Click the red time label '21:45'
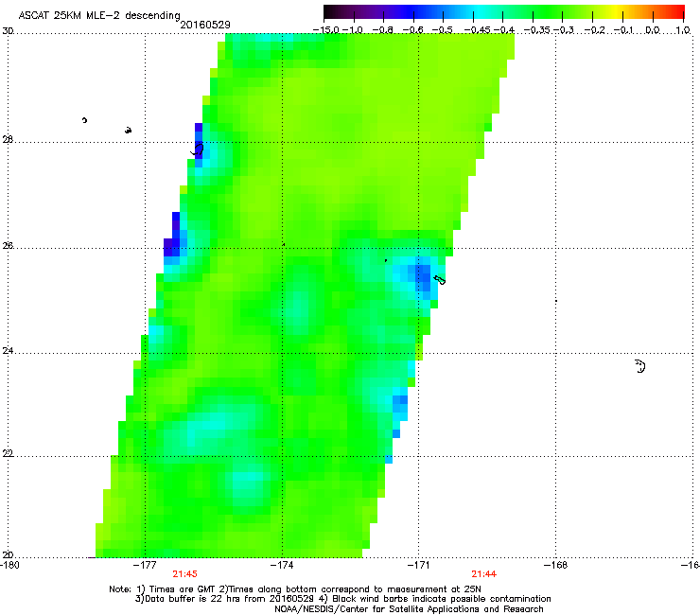 [184, 574]
